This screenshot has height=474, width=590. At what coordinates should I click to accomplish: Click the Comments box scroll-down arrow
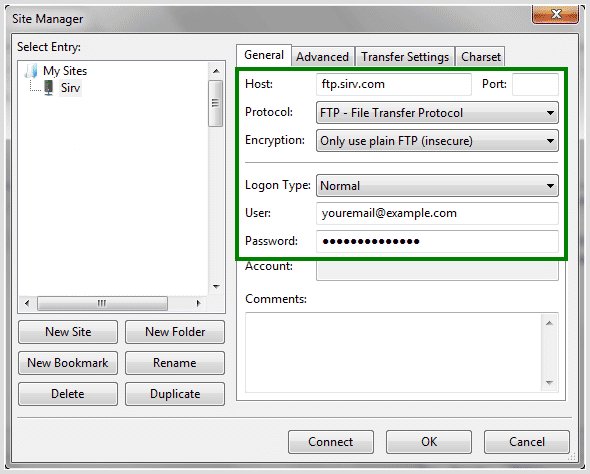tap(549, 383)
